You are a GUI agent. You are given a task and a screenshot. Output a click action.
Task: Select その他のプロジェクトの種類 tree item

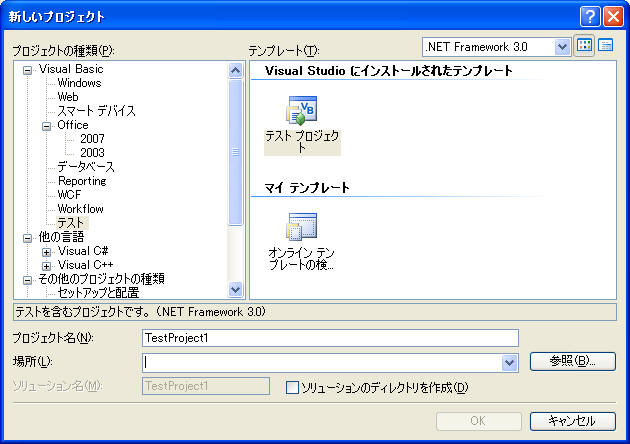(x=101, y=279)
